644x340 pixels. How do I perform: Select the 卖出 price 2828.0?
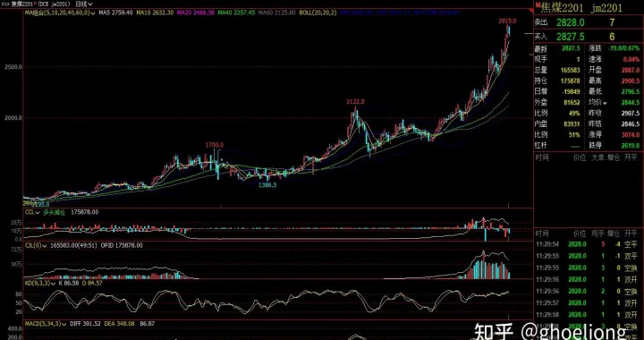point(571,22)
